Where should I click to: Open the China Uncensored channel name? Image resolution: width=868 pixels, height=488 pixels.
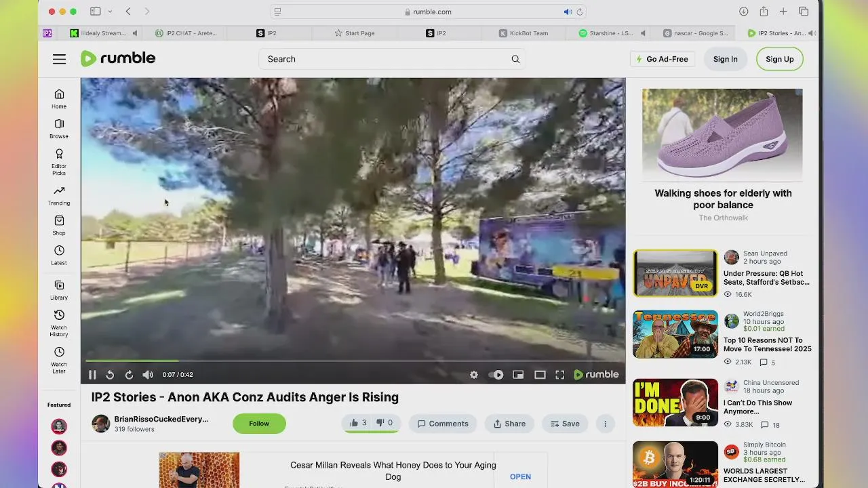[x=771, y=382]
